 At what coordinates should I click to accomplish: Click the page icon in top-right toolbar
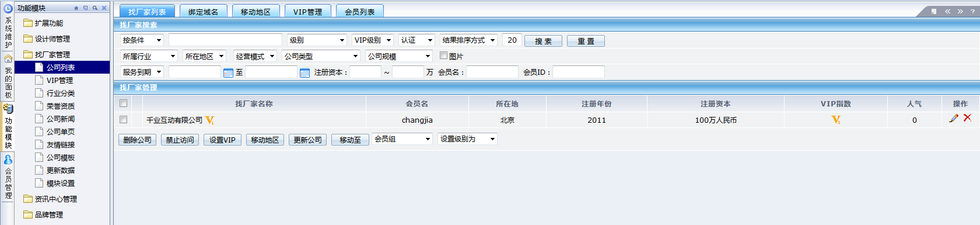(x=934, y=11)
